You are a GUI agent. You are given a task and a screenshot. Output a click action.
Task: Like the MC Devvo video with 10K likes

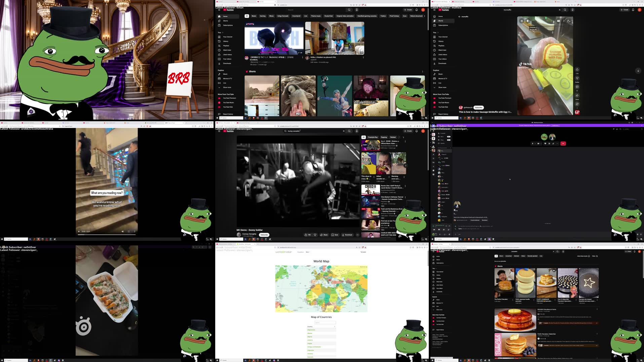(x=307, y=235)
